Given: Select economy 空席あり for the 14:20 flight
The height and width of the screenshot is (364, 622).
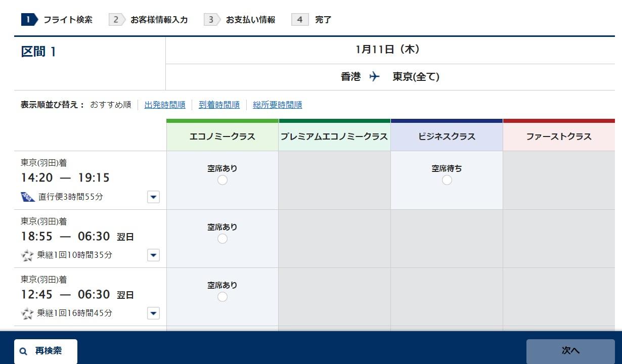Looking at the screenshot, I should 223,180.
